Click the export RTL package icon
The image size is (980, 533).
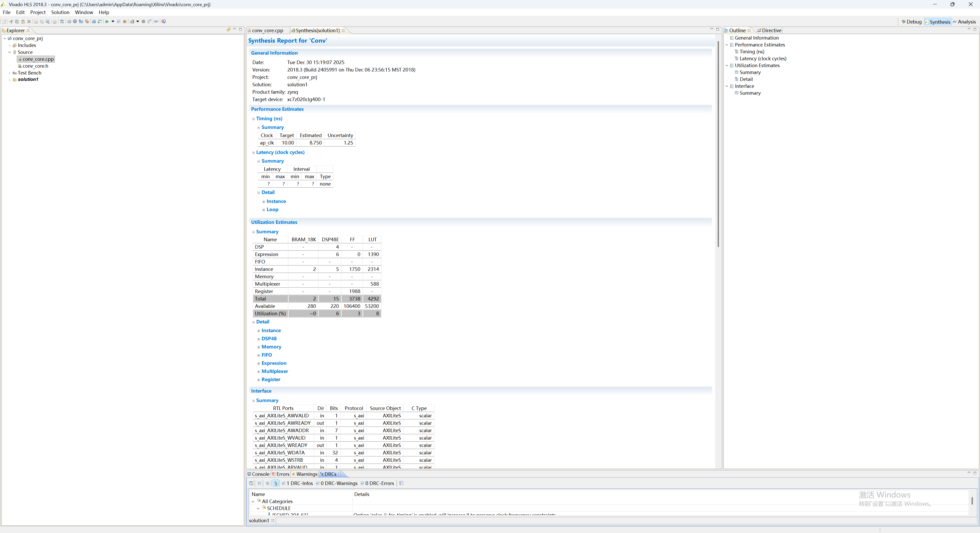(125, 22)
